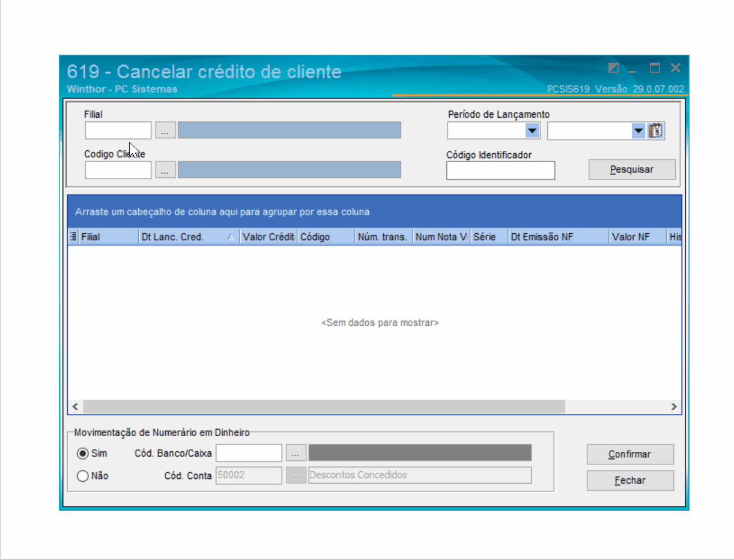Click the grid column chooser icon left of Filial header

point(73,237)
